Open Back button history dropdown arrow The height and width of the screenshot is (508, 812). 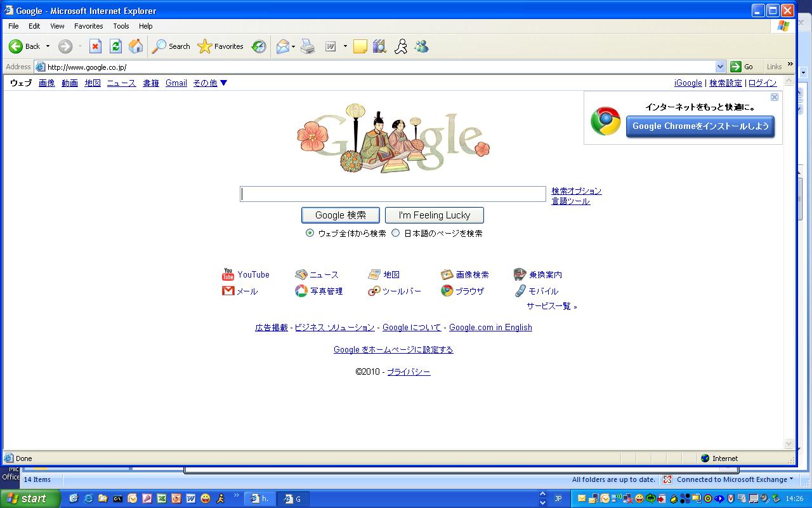(48, 46)
